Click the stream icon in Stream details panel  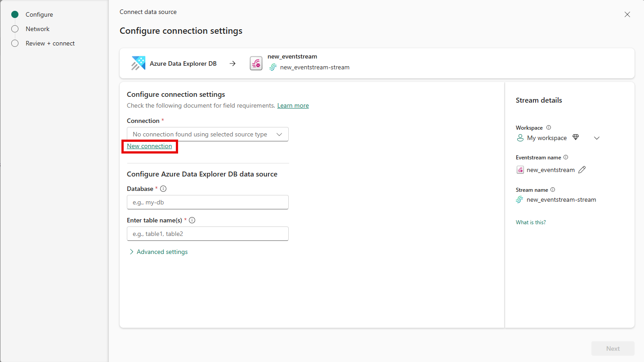point(520,199)
